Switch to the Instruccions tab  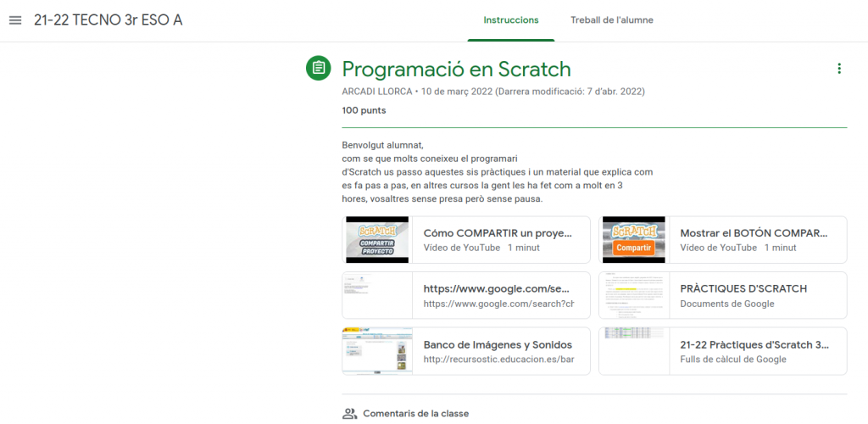pos(510,20)
